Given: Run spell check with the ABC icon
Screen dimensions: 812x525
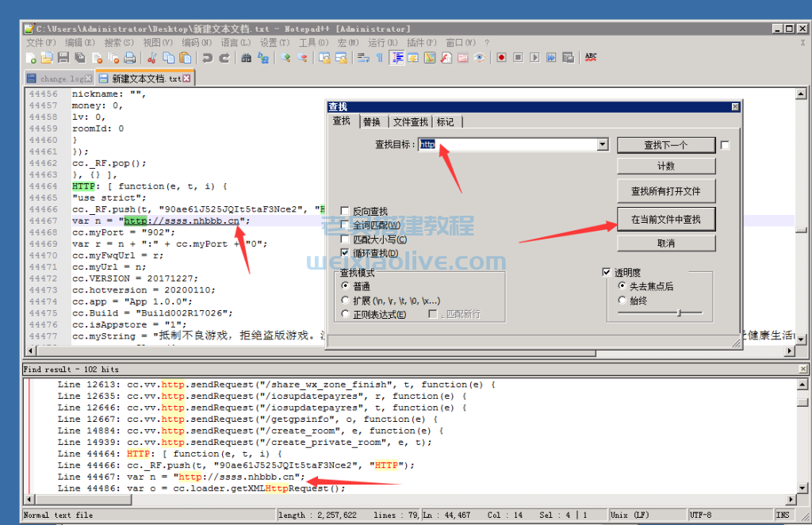Looking at the screenshot, I should pyautogui.click(x=591, y=57).
